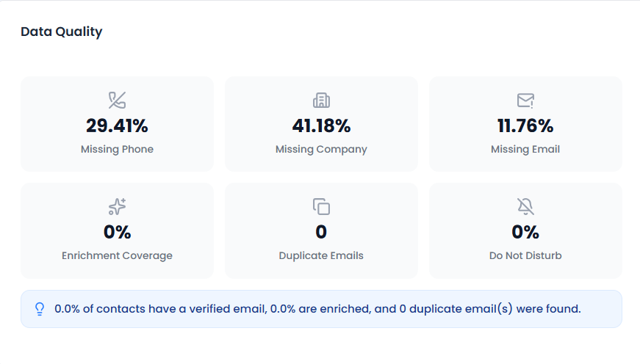Click the 0% value above Enrichment Coverage
Viewport: 640px width, 364px height.
point(117,232)
